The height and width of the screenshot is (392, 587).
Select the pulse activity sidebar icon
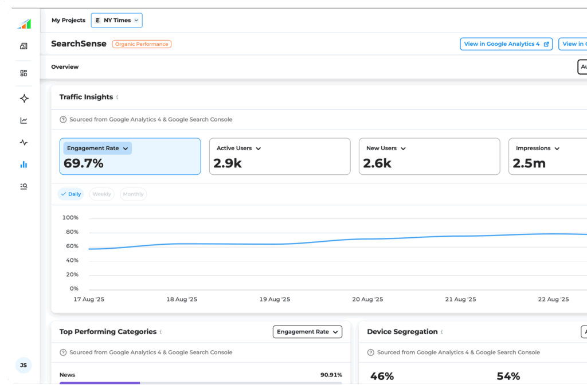click(x=24, y=143)
